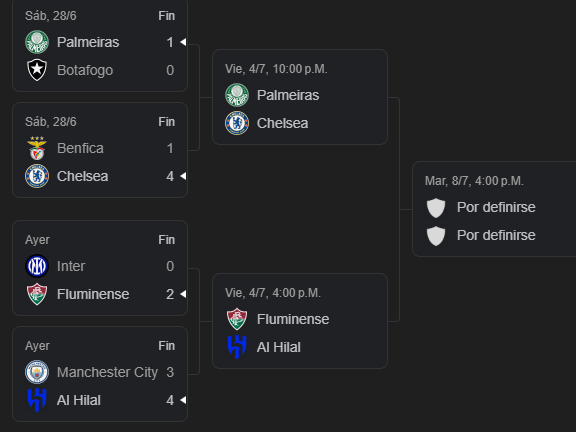Click the Chelsea badge in the quarterfinal card
Image resolution: width=576 pixels, height=432 pixels.
point(237,123)
